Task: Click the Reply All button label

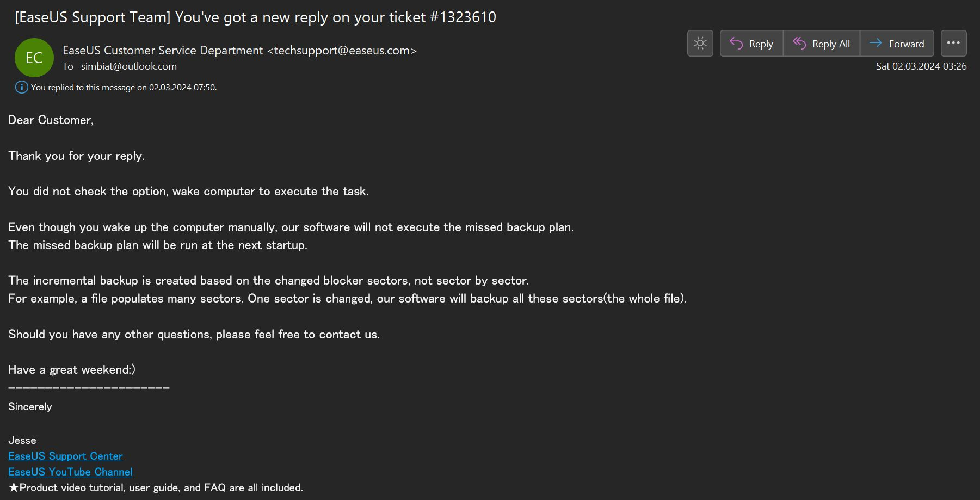Action: pos(831,44)
